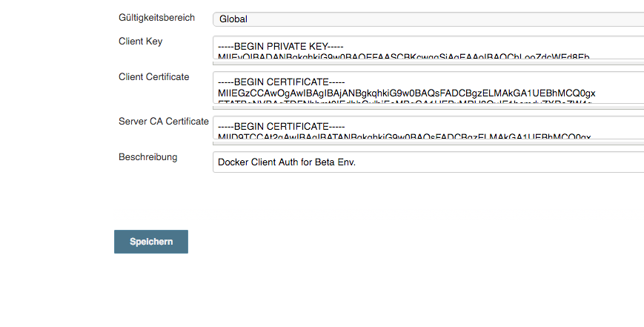Click resize handle under Client Certificate field
Image resolution: width=644 pixels, height=327 pixels.
pos(428,107)
